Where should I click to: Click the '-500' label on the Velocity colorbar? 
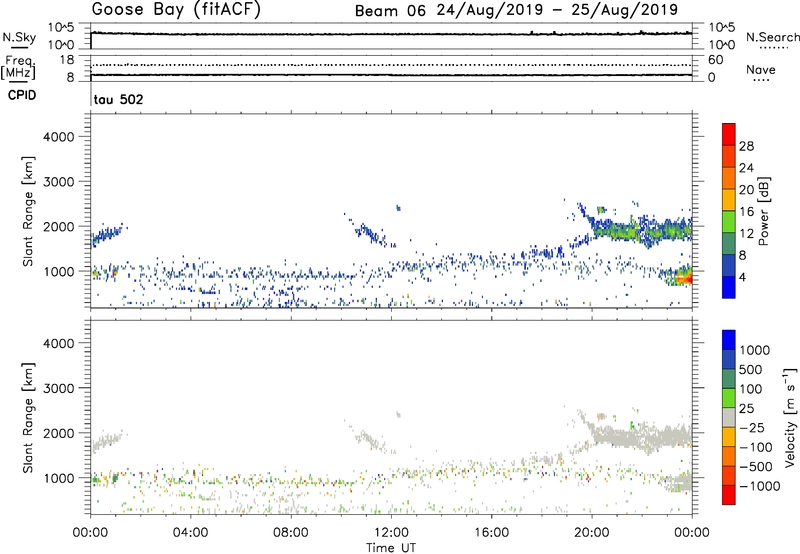pyautogui.click(x=755, y=467)
